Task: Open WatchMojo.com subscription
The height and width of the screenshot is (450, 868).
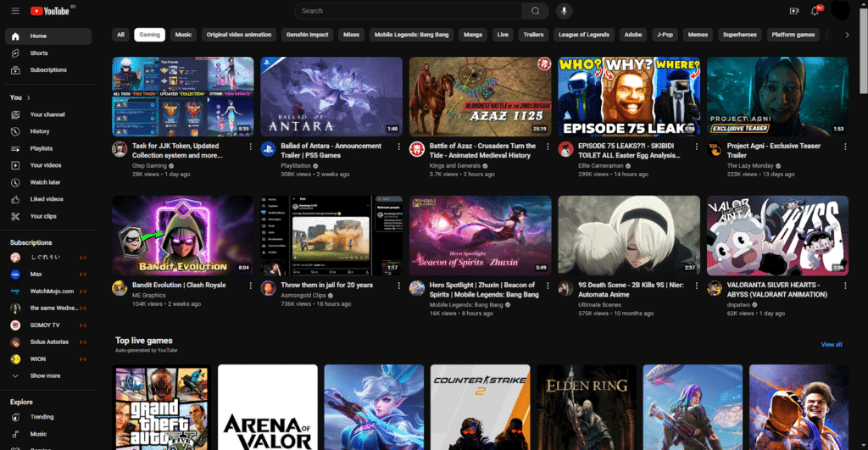Action: coord(48,292)
